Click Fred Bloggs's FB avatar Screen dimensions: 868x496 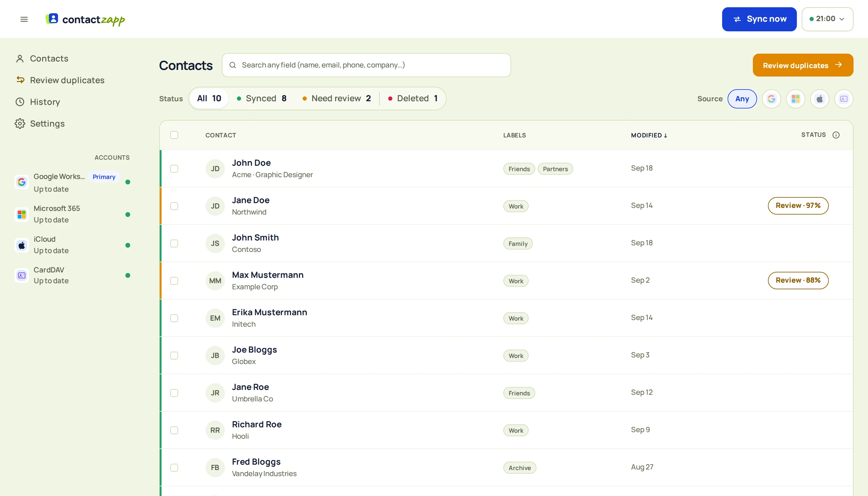tap(215, 468)
